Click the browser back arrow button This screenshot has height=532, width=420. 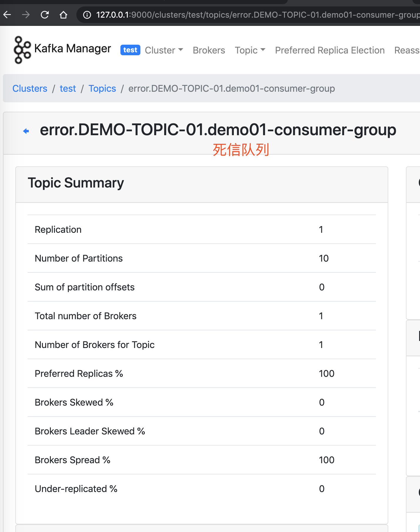(7, 15)
